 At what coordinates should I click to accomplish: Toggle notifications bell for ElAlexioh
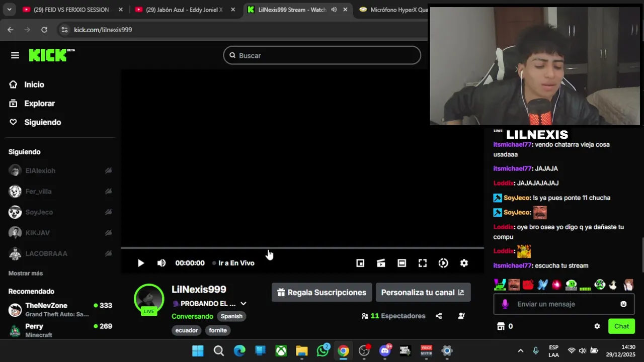pyautogui.click(x=108, y=170)
